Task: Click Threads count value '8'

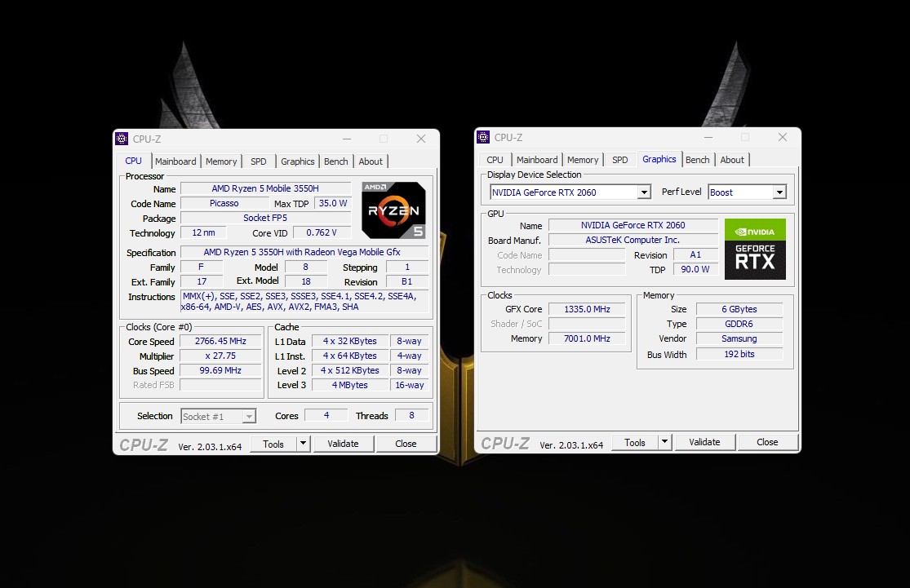Action: point(411,414)
